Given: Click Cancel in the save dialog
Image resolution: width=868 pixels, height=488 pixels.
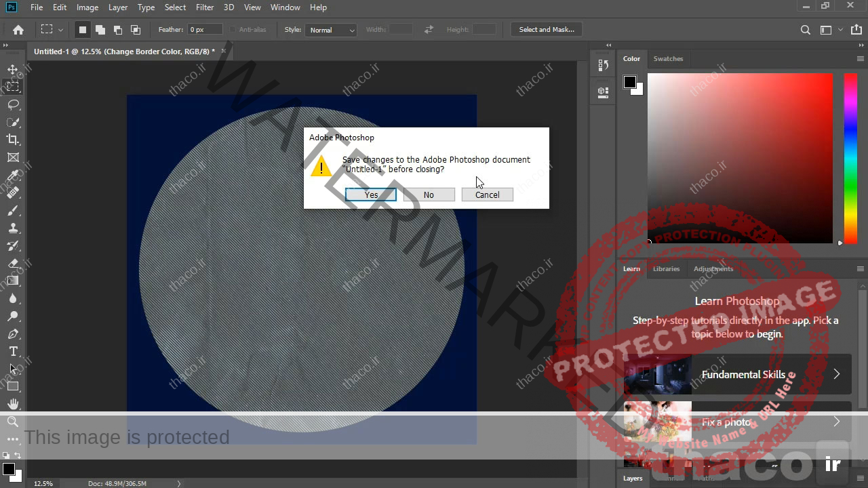Looking at the screenshot, I should [x=487, y=195].
